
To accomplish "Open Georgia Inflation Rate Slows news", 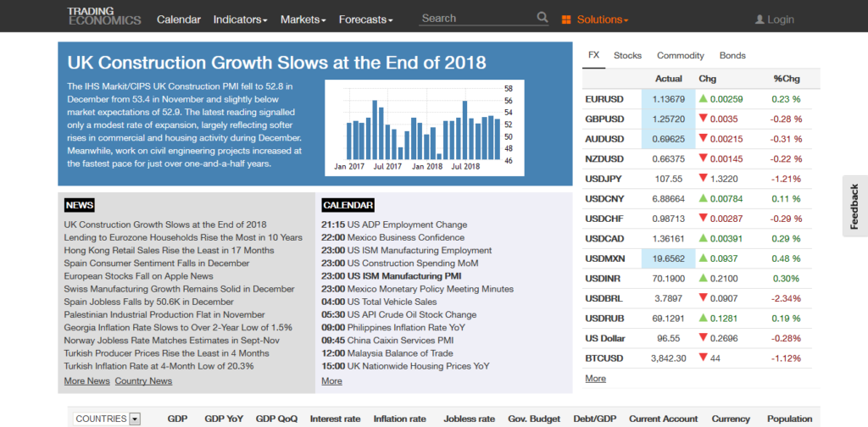I will click(178, 327).
